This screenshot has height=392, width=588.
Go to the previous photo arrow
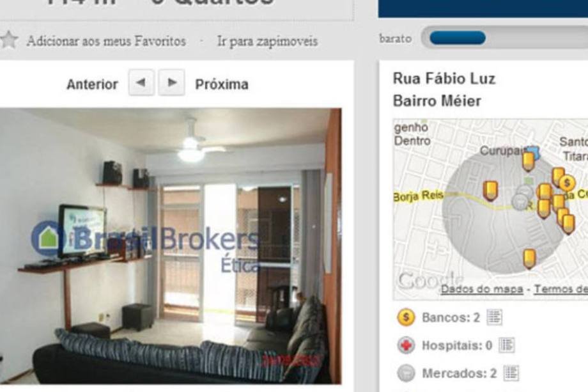141,82
